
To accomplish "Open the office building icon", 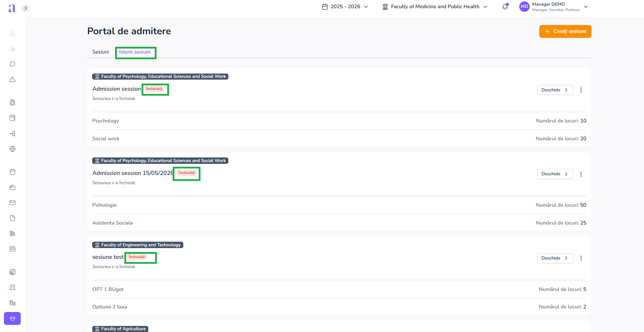I will coord(13,287).
